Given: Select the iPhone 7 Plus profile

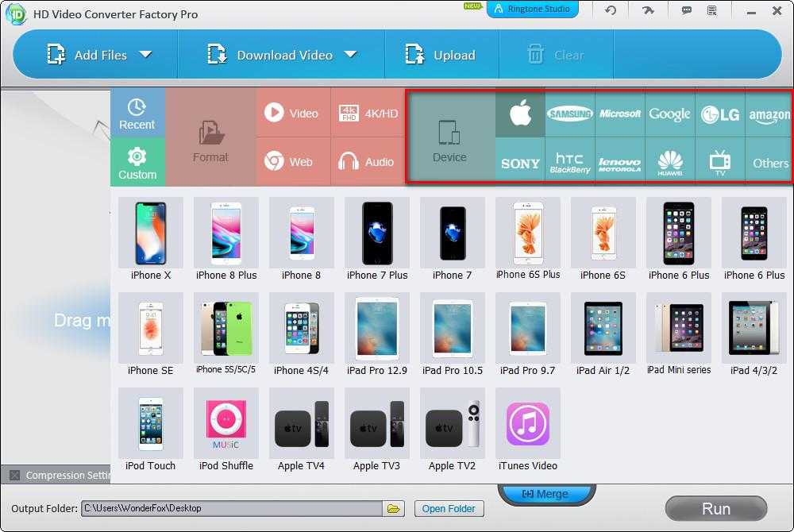Looking at the screenshot, I should coord(376,239).
